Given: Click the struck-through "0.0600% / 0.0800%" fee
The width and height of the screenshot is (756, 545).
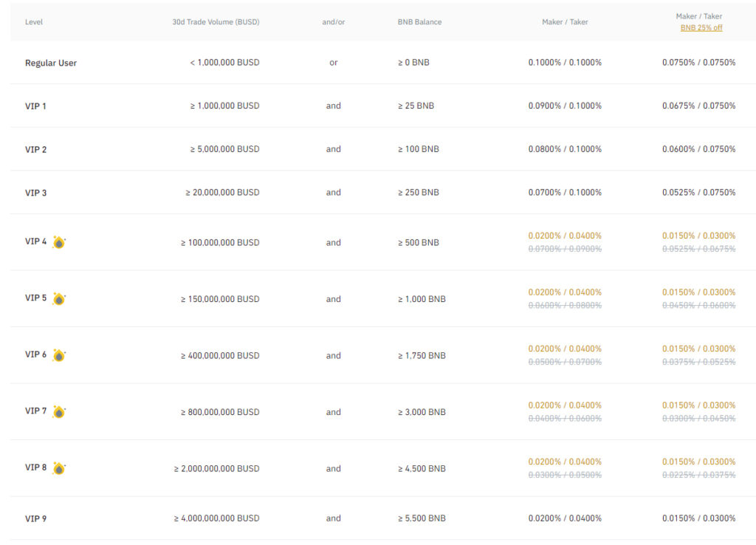Looking at the screenshot, I should click(x=565, y=305).
